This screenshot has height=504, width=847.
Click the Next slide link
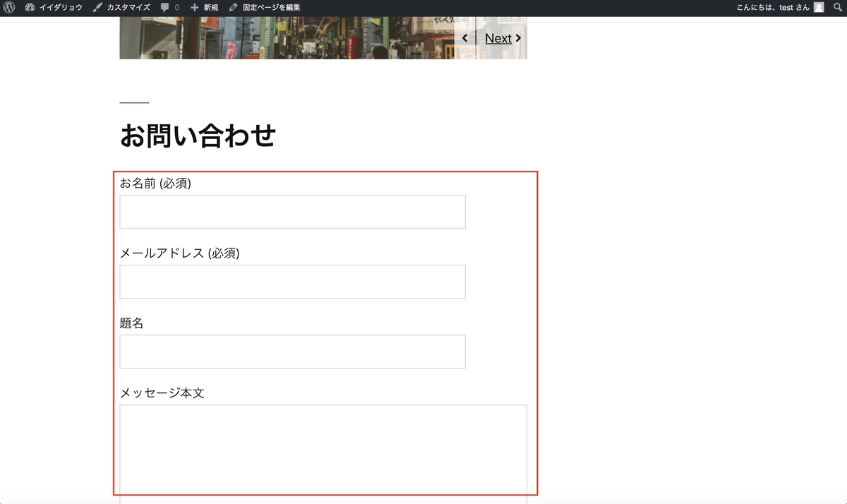click(498, 38)
